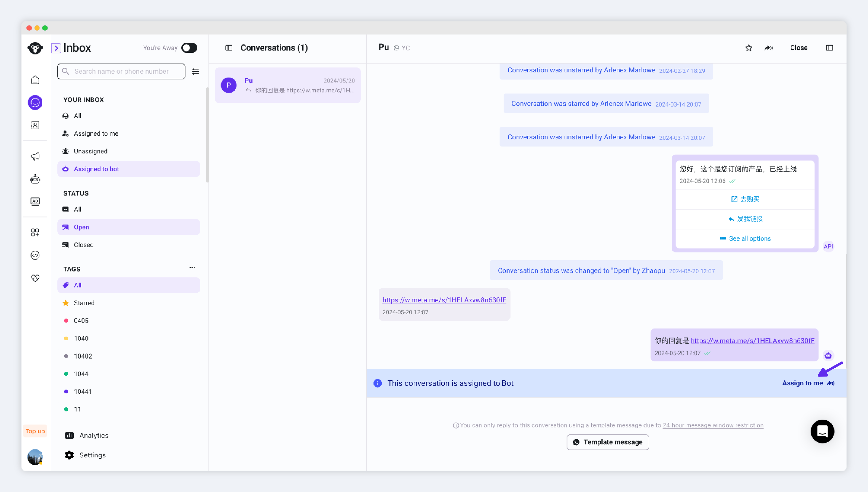Open the API code icon in sidebar
Viewport: 868px width, 492px height.
pyautogui.click(x=35, y=255)
